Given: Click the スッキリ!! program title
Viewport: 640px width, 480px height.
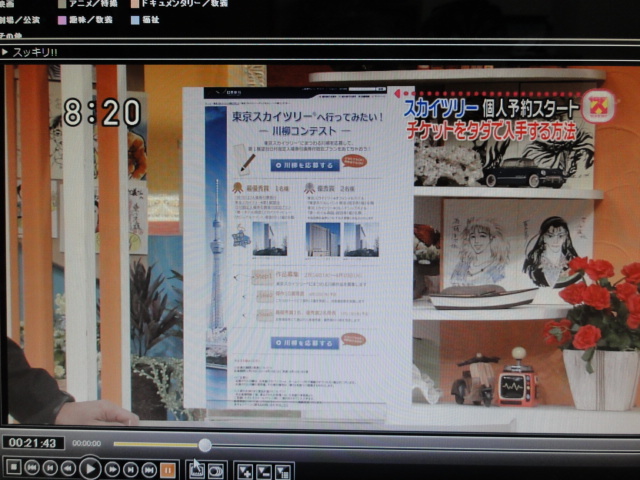Looking at the screenshot, I should pyautogui.click(x=35, y=52).
